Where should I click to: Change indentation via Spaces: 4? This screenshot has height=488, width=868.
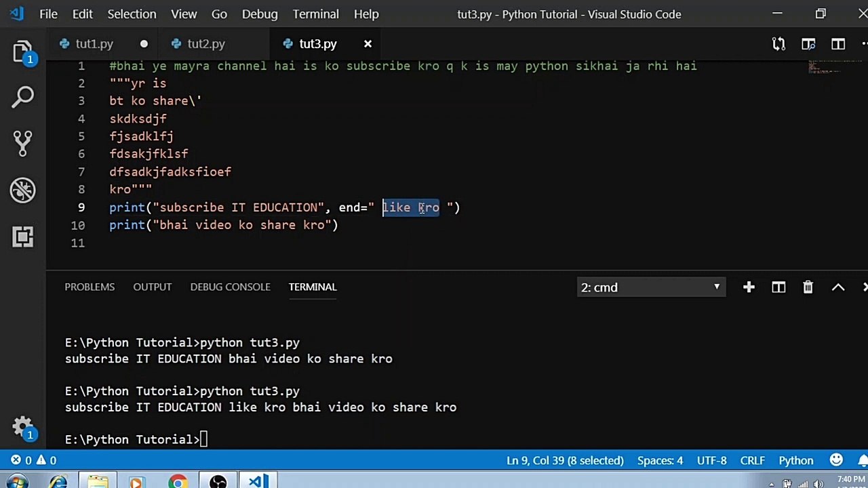(x=660, y=460)
